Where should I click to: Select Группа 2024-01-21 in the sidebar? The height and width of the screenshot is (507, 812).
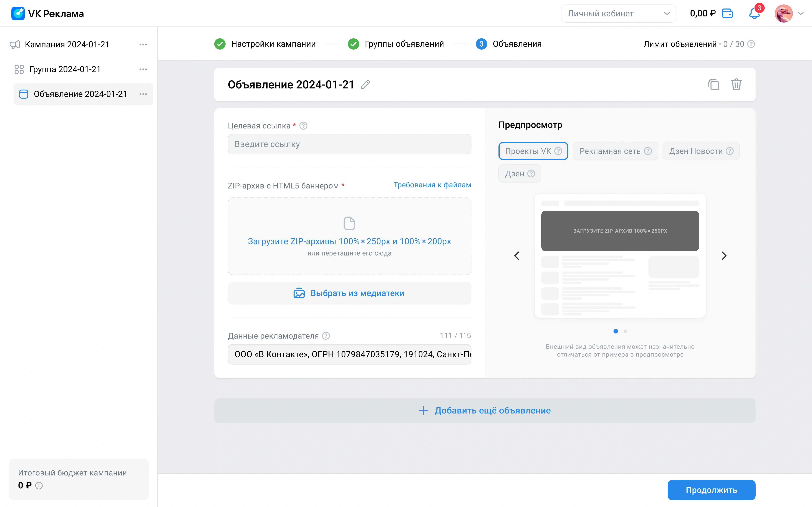click(65, 69)
